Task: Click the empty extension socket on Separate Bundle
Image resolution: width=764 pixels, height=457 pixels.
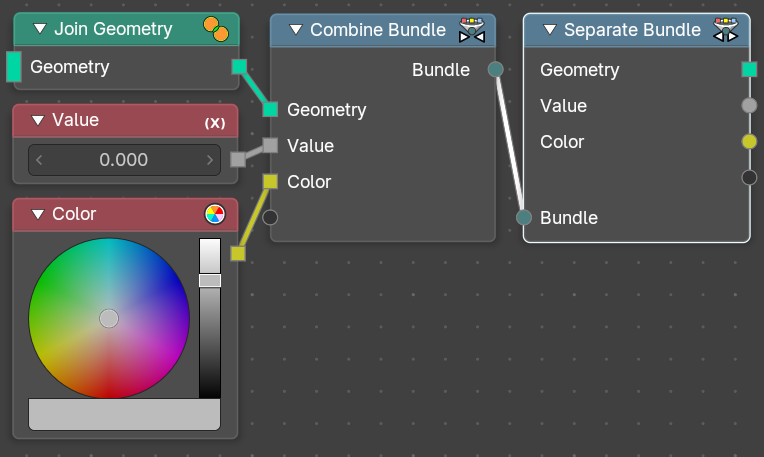Action: pos(749,177)
